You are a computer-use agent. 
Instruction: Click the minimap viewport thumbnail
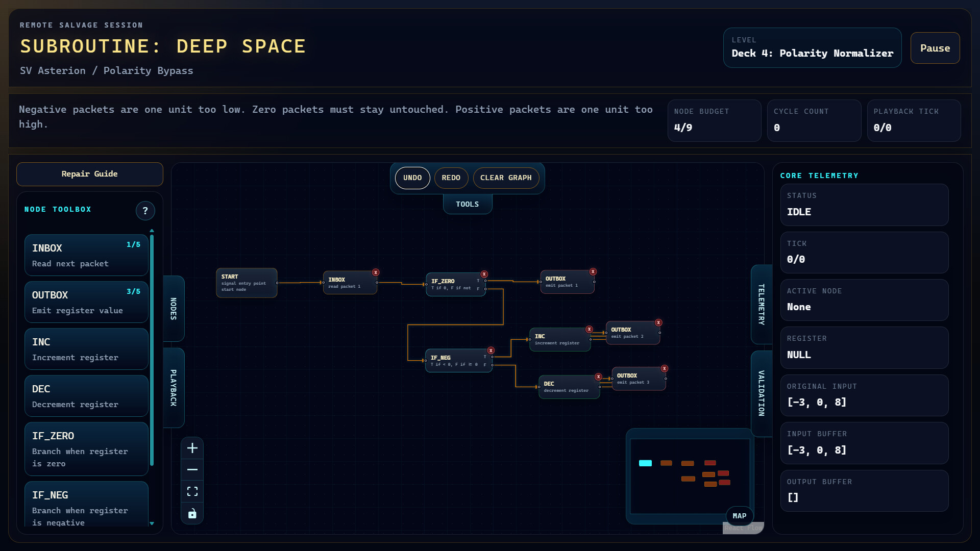click(x=690, y=476)
